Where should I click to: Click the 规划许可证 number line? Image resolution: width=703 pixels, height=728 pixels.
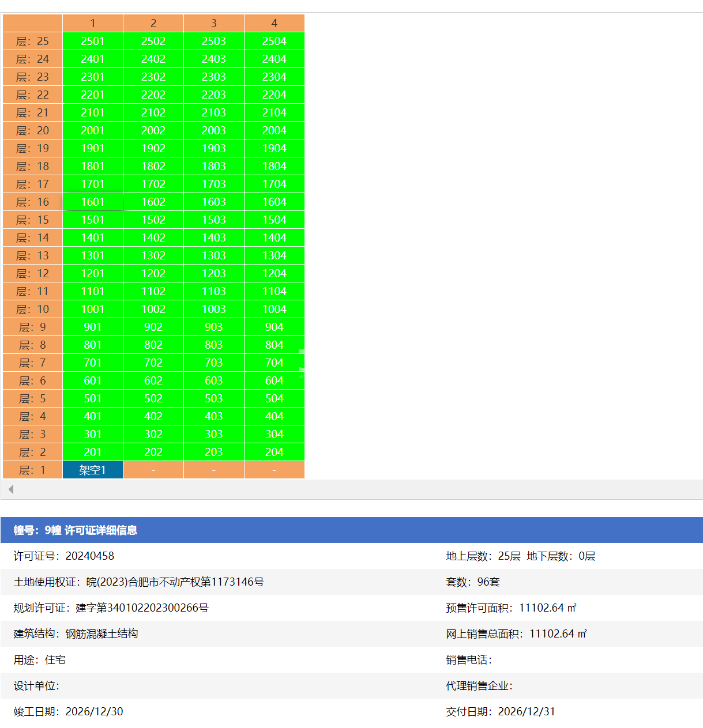coord(111,608)
